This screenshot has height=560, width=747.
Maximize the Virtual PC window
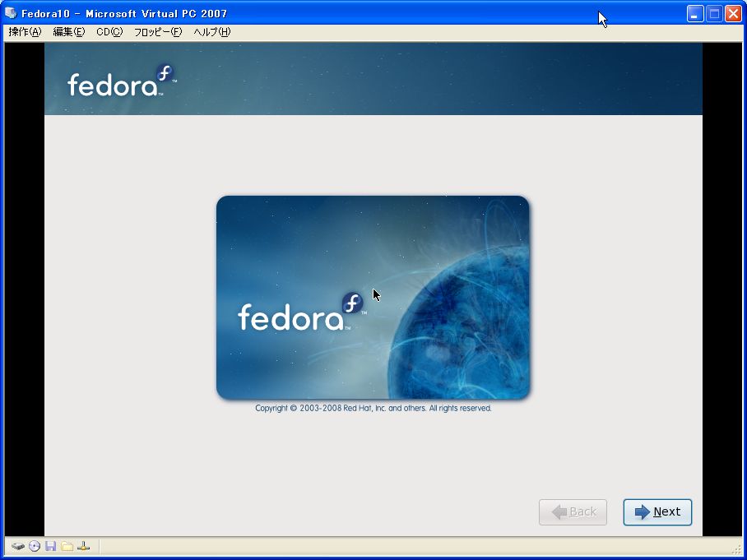[714, 14]
